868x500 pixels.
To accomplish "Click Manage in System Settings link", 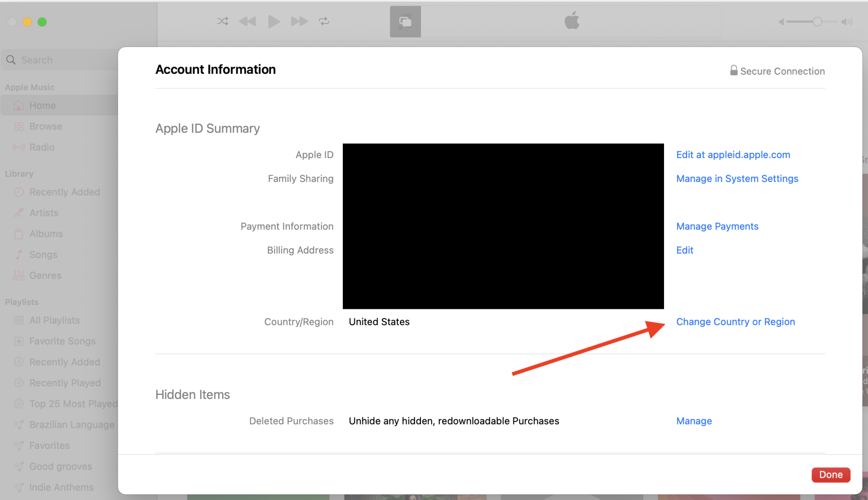I will coord(737,179).
